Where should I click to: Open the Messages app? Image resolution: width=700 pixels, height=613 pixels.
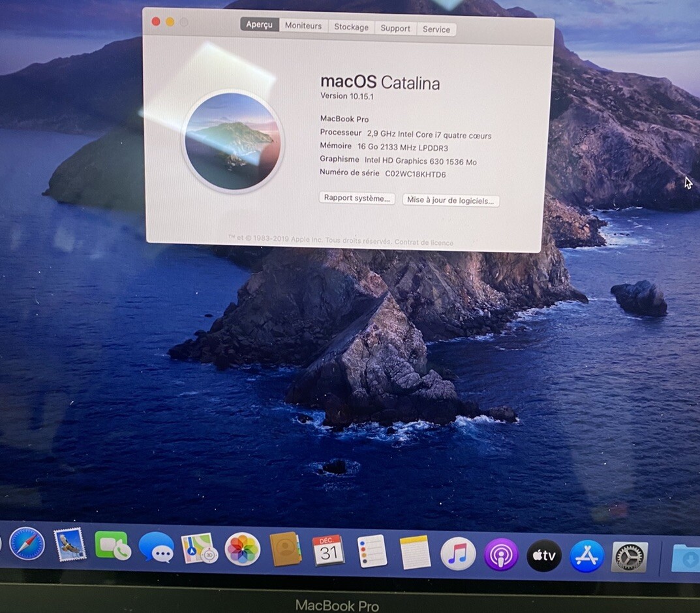[157, 547]
